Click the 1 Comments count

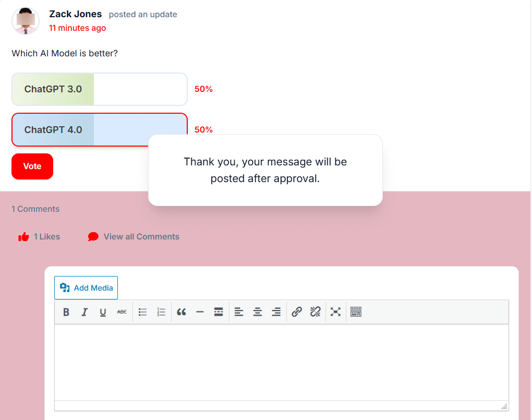[35, 209]
